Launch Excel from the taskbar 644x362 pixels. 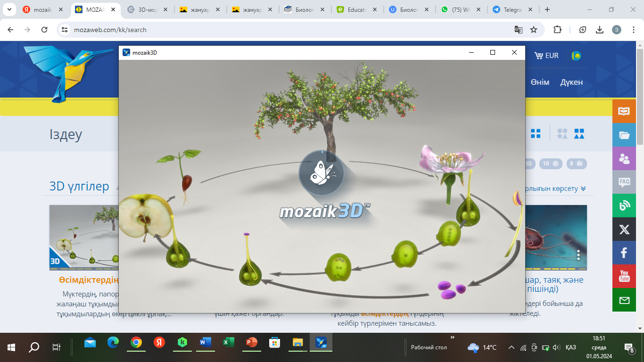pyautogui.click(x=228, y=343)
